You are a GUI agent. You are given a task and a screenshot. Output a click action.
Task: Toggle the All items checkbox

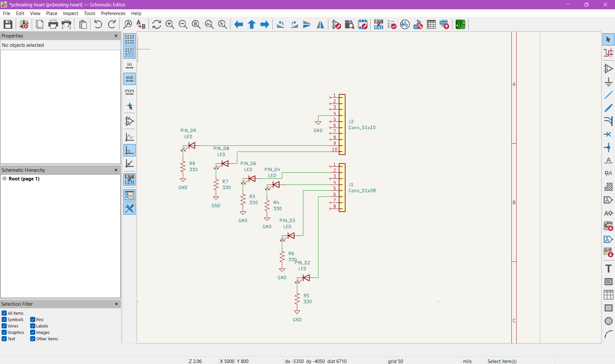[4, 313]
